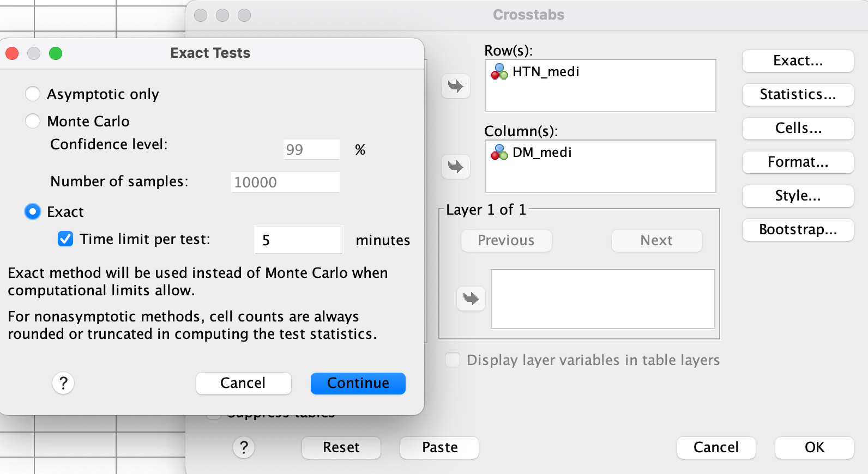Open help in Exact Tests dialog
This screenshot has height=474, width=868.
pos(63,383)
